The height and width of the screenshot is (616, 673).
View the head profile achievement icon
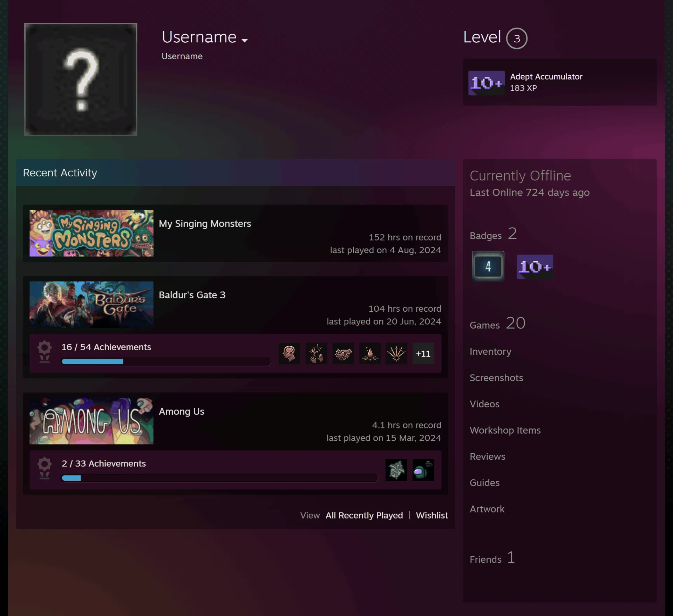pos(289,353)
